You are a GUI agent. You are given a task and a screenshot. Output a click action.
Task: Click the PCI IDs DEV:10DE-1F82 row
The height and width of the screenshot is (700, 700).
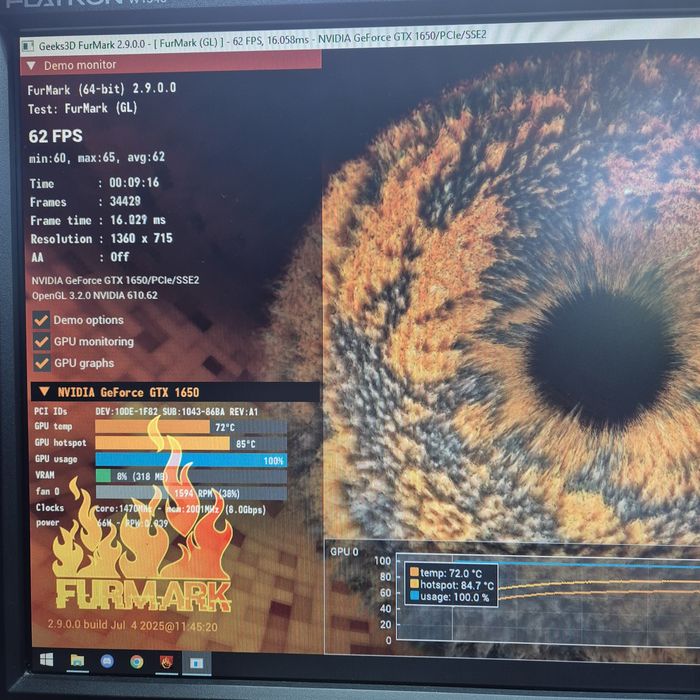coord(146,412)
